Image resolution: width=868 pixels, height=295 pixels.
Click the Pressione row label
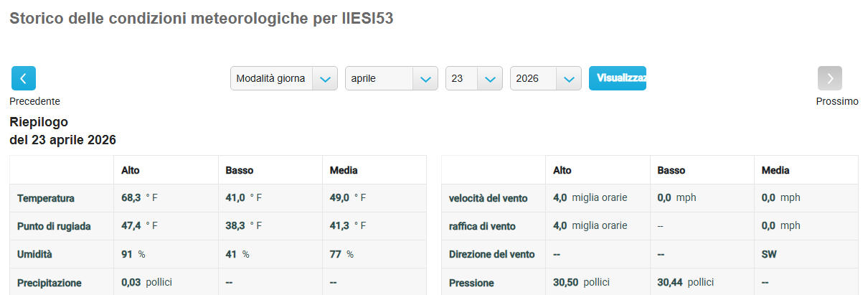tap(471, 283)
